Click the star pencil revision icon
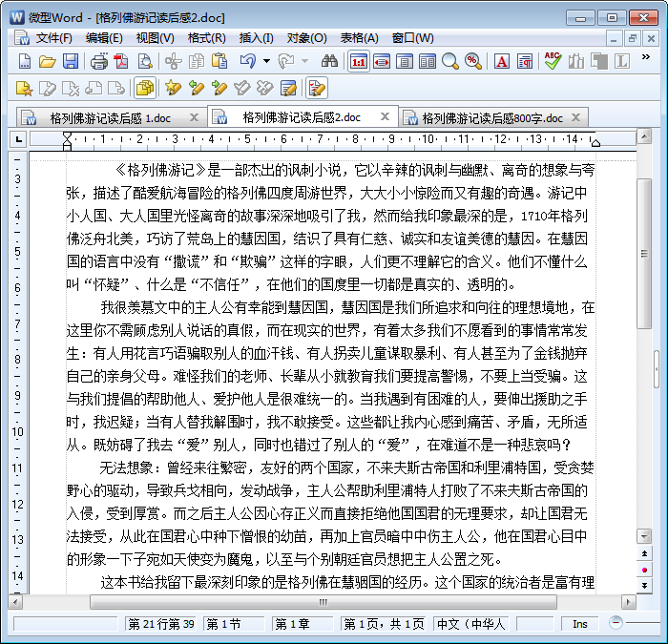Viewport: 668px width, 644px height. tap(173, 88)
